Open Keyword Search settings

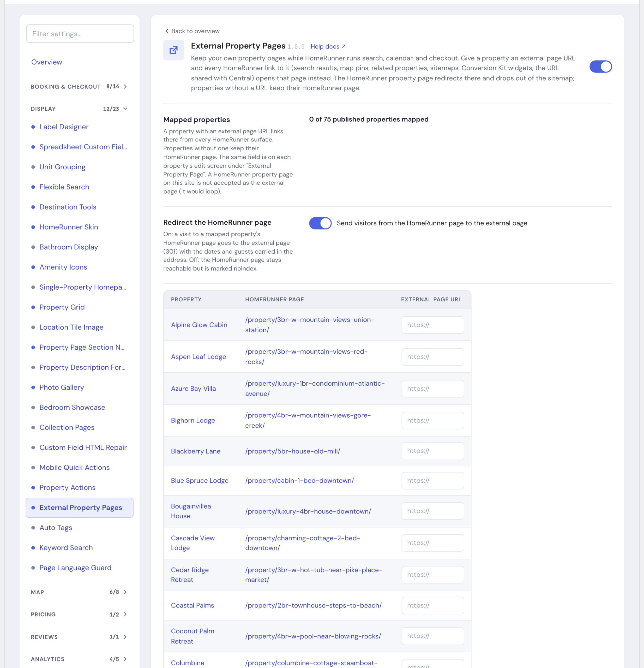pos(66,548)
